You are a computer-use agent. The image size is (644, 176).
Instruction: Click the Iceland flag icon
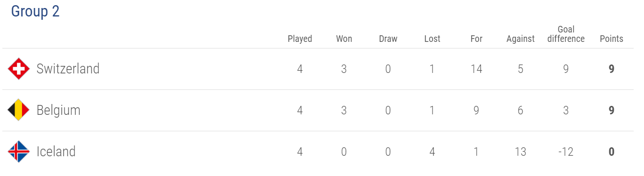pyautogui.click(x=19, y=152)
